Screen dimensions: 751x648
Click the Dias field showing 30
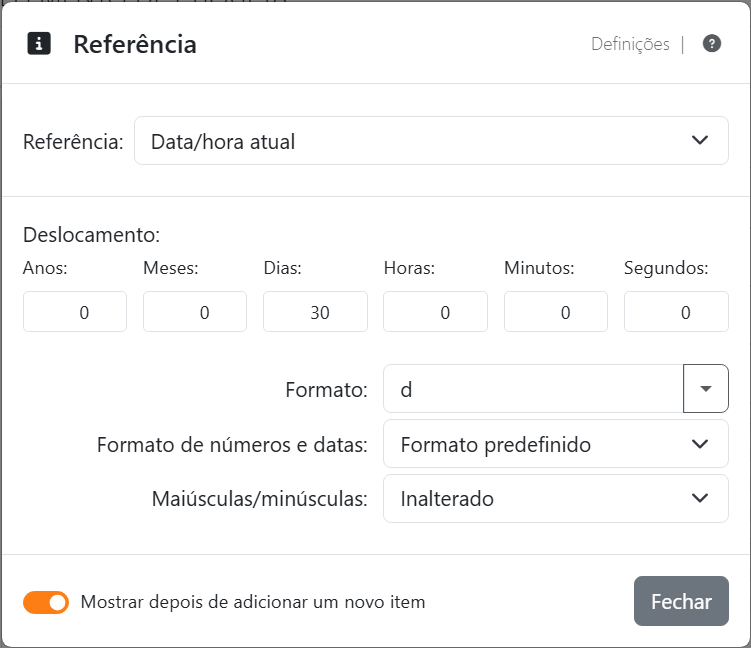coord(315,312)
